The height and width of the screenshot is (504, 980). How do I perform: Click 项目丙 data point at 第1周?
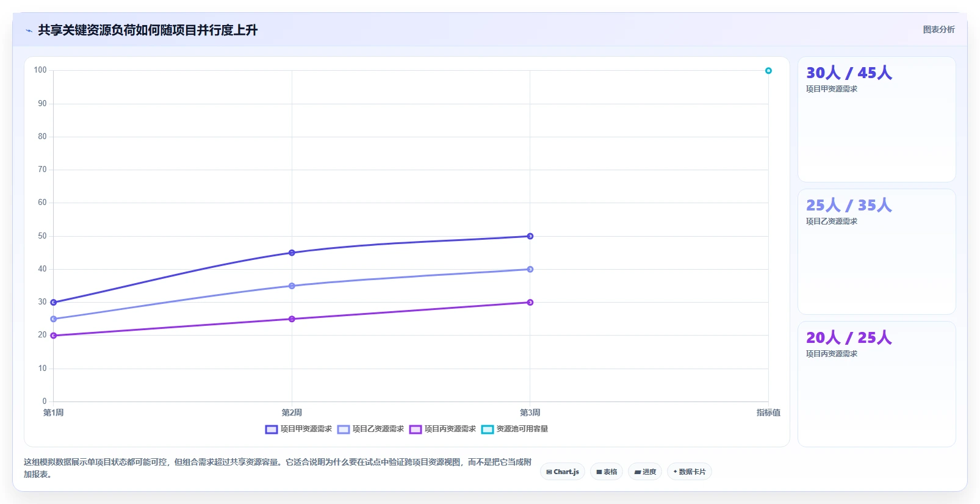[x=54, y=336]
